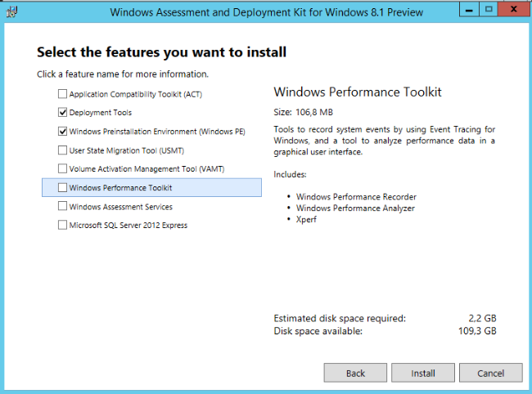
Task: Select the User State Migration Tool label
Action: (x=125, y=150)
